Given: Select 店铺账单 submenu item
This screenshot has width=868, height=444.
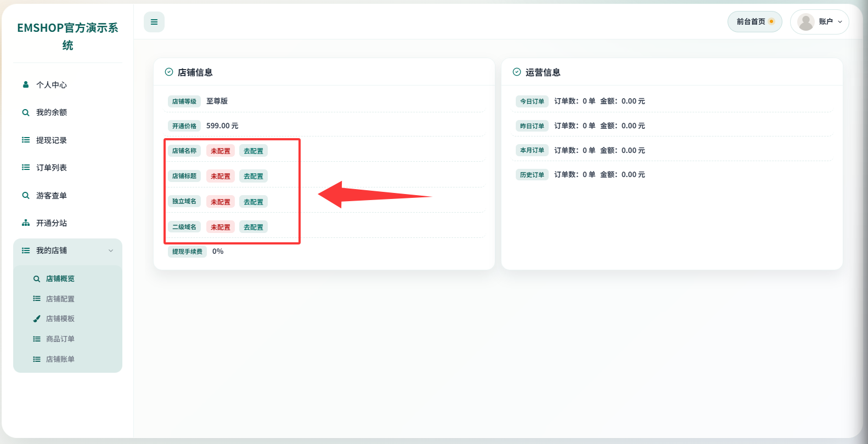Looking at the screenshot, I should [x=60, y=359].
